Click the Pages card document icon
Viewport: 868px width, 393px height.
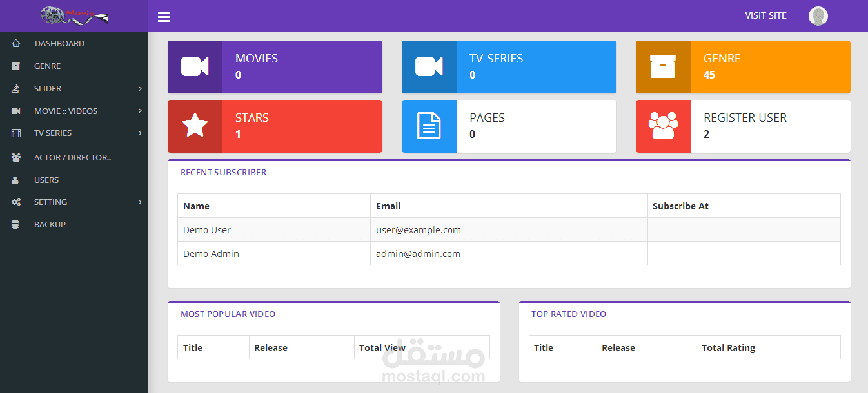point(429,126)
